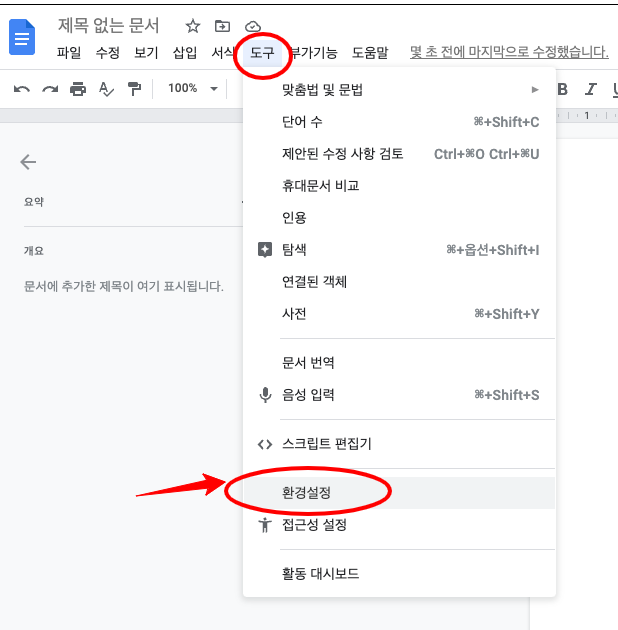The width and height of the screenshot is (618, 630).
Task: Toggle bold formatting button
Action: pos(563,89)
